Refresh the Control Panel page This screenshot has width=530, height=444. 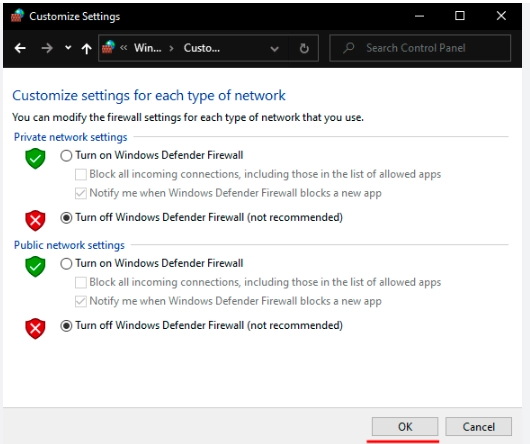(304, 48)
